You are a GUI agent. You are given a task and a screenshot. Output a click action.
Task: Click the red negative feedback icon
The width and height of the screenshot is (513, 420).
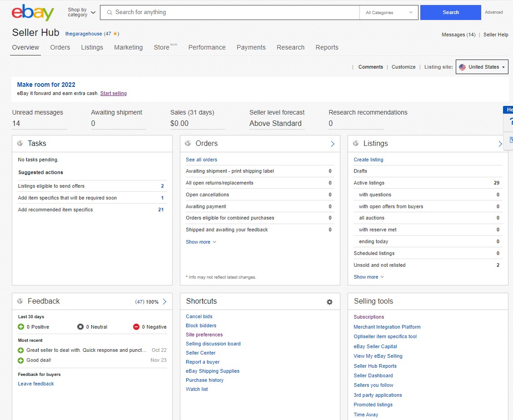coord(136,326)
